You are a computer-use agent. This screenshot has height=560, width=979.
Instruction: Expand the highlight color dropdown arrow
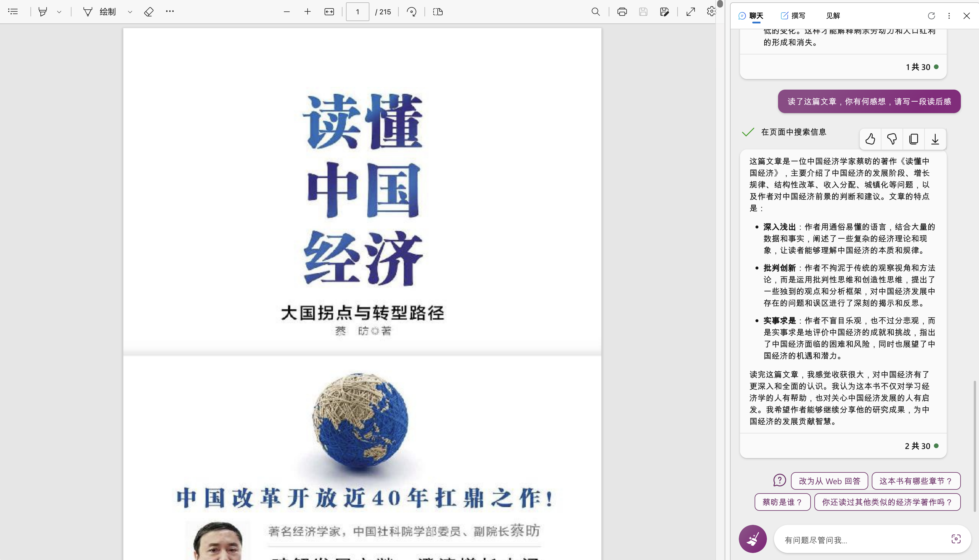coord(59,11)
